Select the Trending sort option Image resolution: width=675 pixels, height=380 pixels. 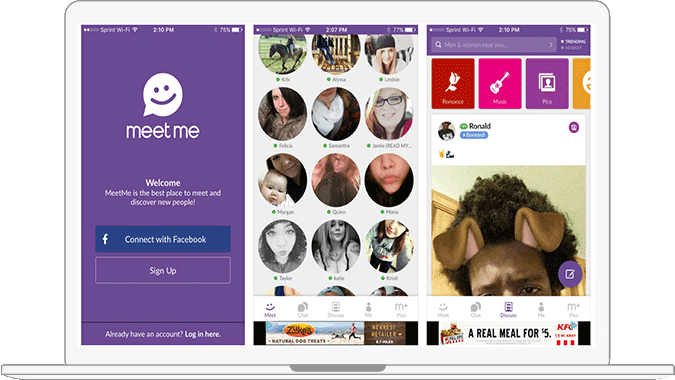click(x=573, y=41)
